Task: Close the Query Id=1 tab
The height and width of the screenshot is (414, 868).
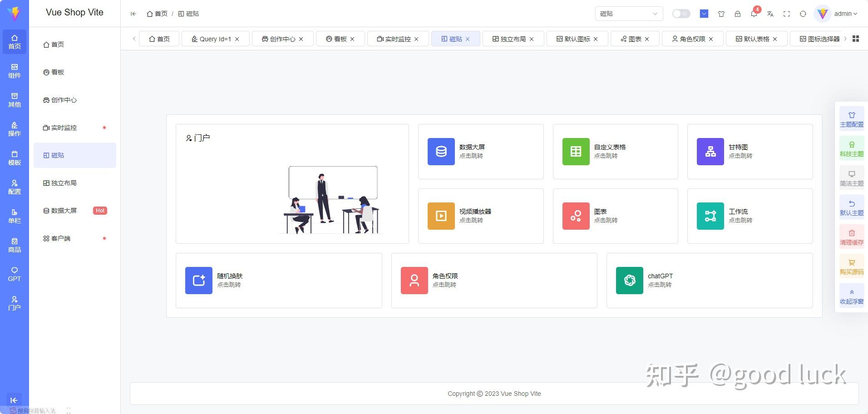Action: coord(237,39)
